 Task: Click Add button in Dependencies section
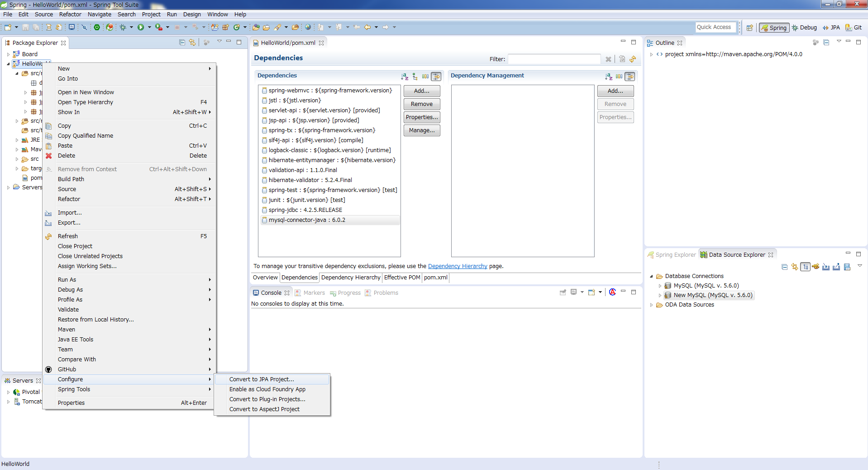(x=421, y=91)
